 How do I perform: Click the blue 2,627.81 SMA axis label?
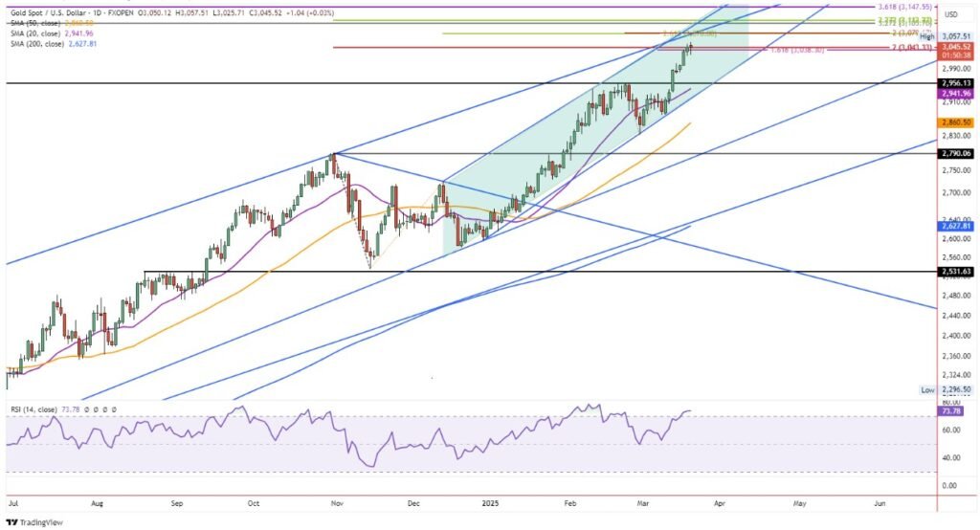tap(956, 226)
